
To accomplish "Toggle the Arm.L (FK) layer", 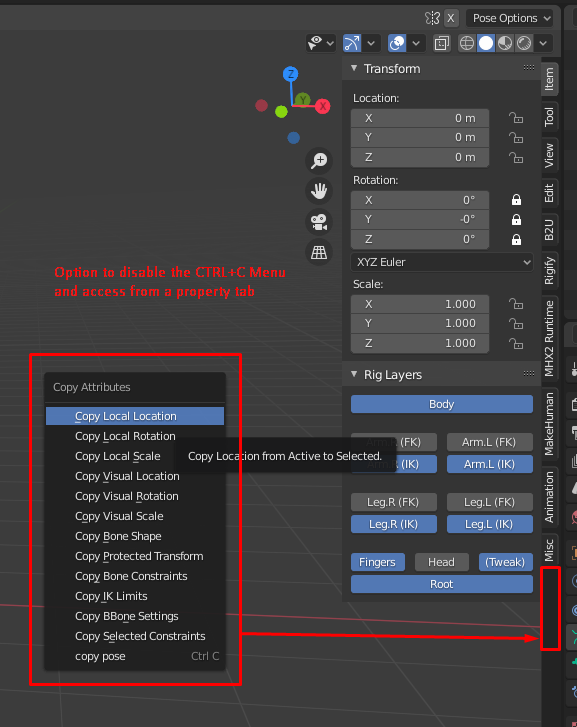I will [489, 442].
